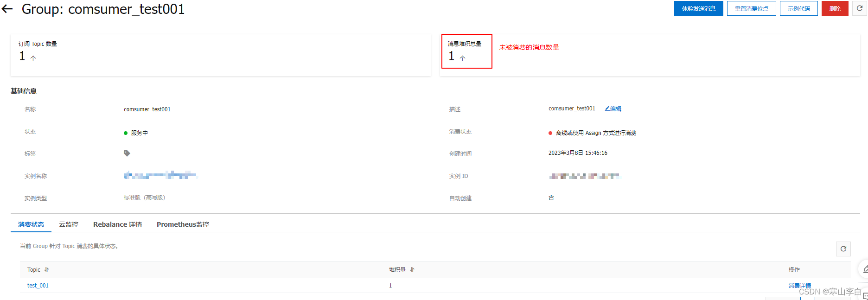Click the 堆积量 value 1 in test_001 row
868x300 pixels.
[x=390, y=286]
